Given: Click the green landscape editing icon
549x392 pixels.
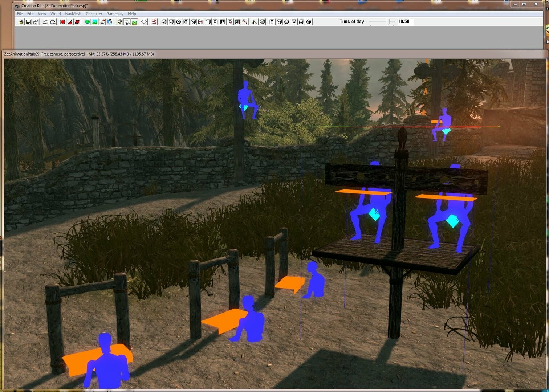Looking at the screenshot, I should pos(88,22).
